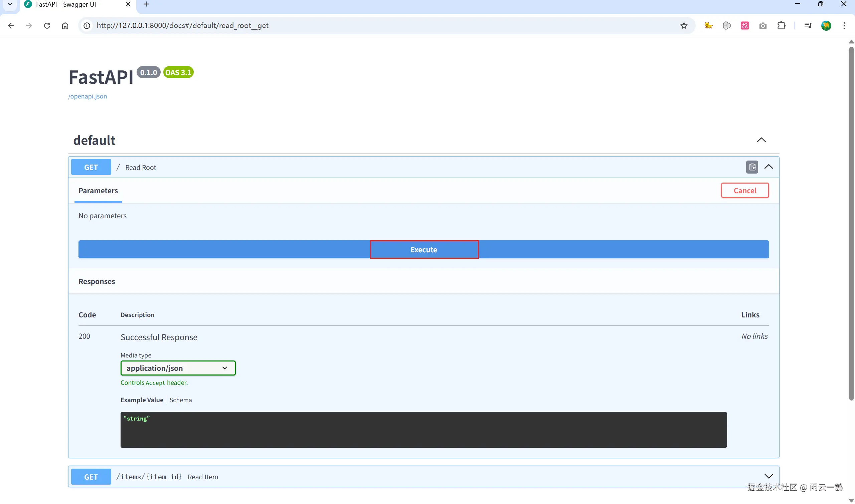Viewport: 855px width, 504px height.
Task: Click the browser reload icon
Action: (47, 25)
